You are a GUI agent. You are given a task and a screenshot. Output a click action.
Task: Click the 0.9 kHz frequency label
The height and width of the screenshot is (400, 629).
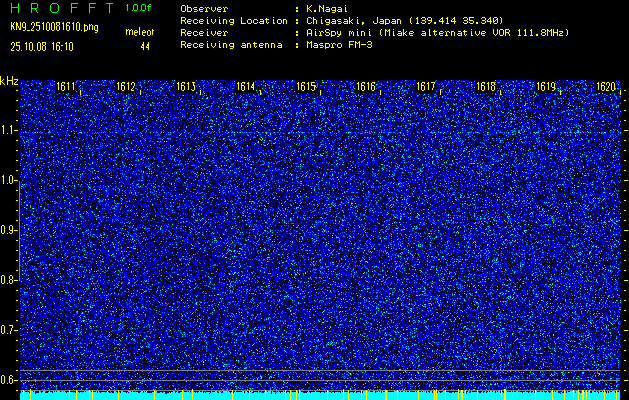pos(9,230)
